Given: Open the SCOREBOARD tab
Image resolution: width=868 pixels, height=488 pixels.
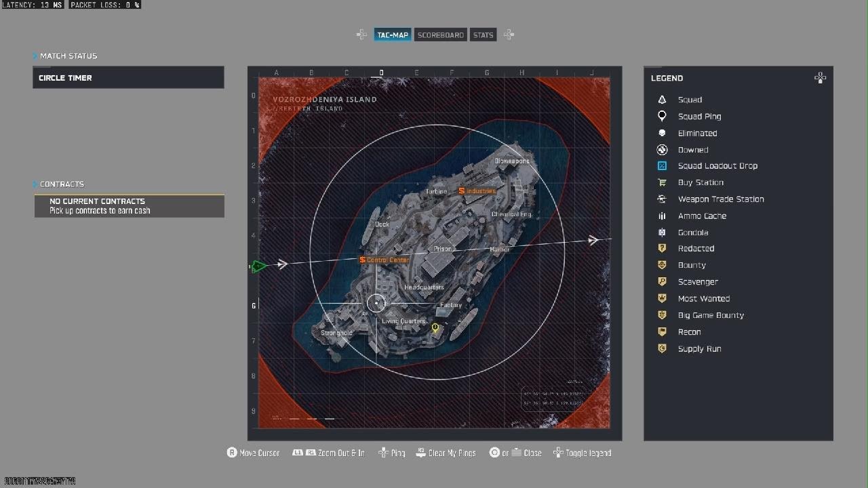Looking at the screenshot, I should point(440,35).
